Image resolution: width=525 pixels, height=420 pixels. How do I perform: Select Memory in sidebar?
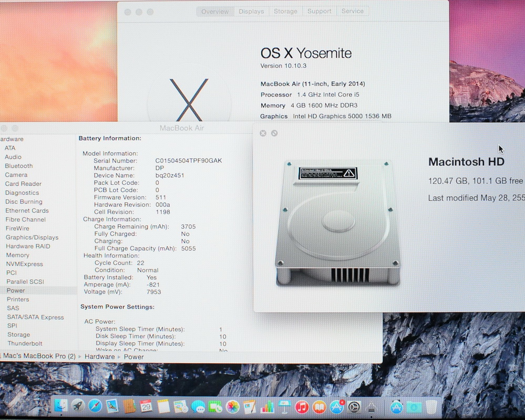tap(18, 255)
